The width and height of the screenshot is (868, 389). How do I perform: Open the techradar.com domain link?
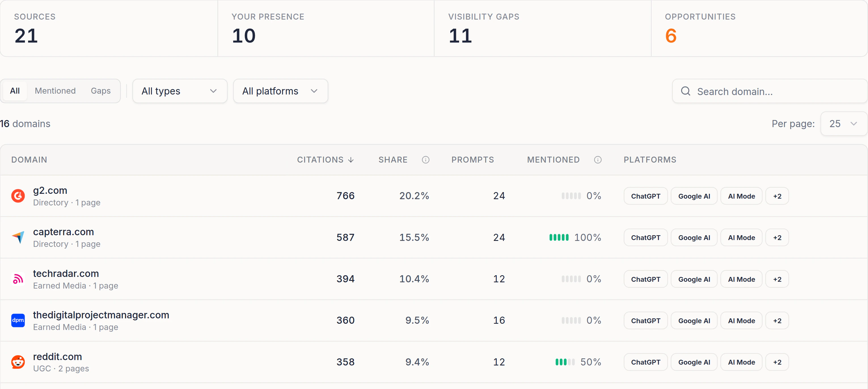tap(66, 274)
